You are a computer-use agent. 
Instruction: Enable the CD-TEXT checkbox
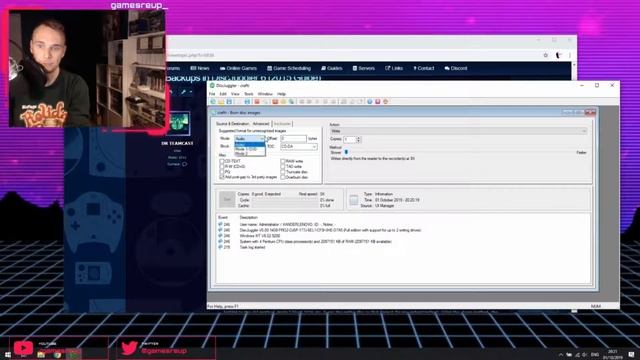pos(222,161)
